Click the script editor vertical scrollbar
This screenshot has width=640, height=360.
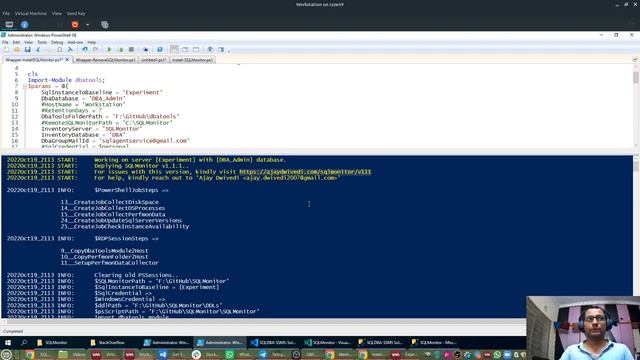point(636,106)
